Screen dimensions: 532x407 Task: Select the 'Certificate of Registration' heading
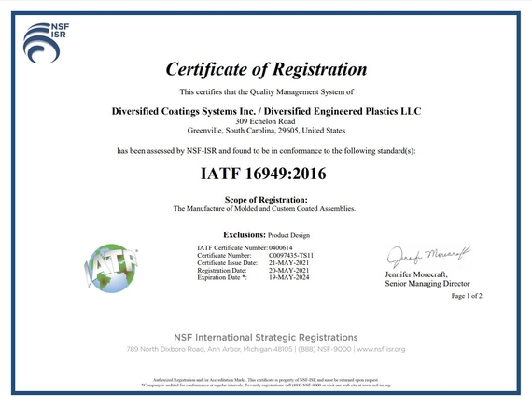pos(266,70)
